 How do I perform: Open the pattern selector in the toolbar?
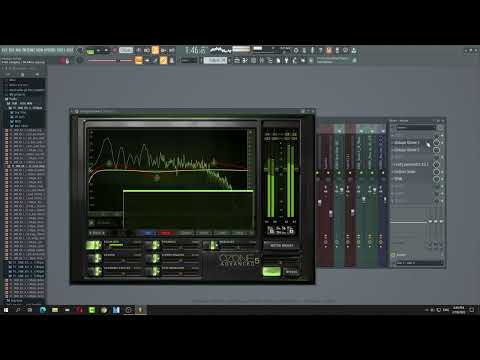pos(215,60)
